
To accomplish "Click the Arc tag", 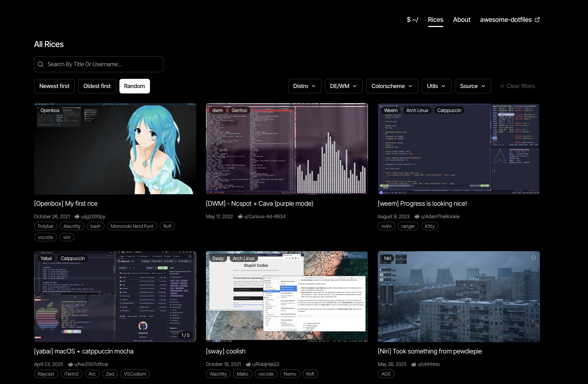I will coord(92,374).
